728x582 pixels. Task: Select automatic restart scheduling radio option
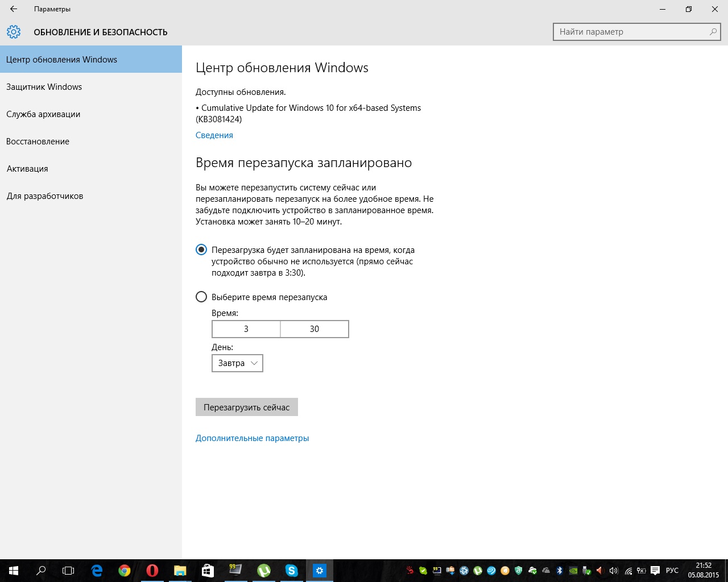[x=201, y=250]
